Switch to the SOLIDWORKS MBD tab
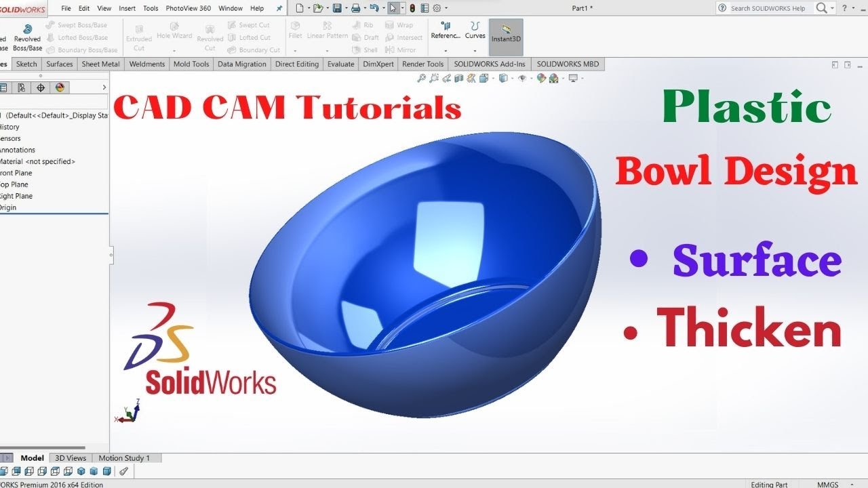868x488 pixels. [x=566, y=64]
